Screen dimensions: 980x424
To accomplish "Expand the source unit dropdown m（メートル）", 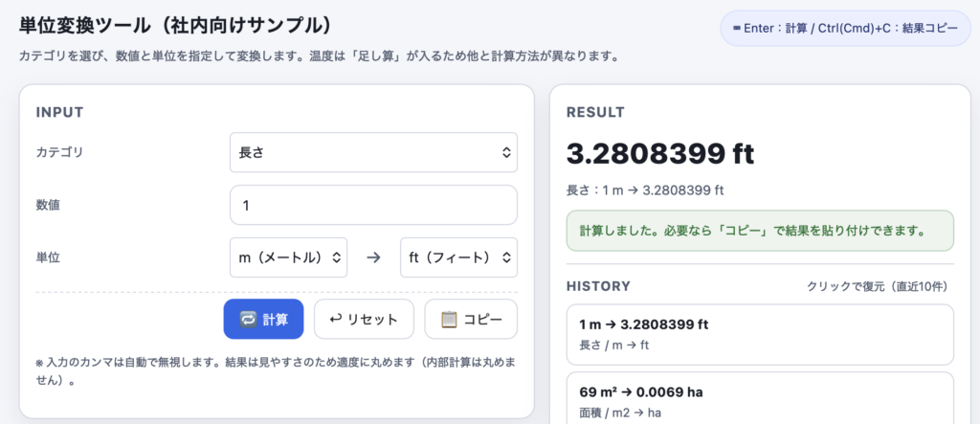I will coord(288,257).
